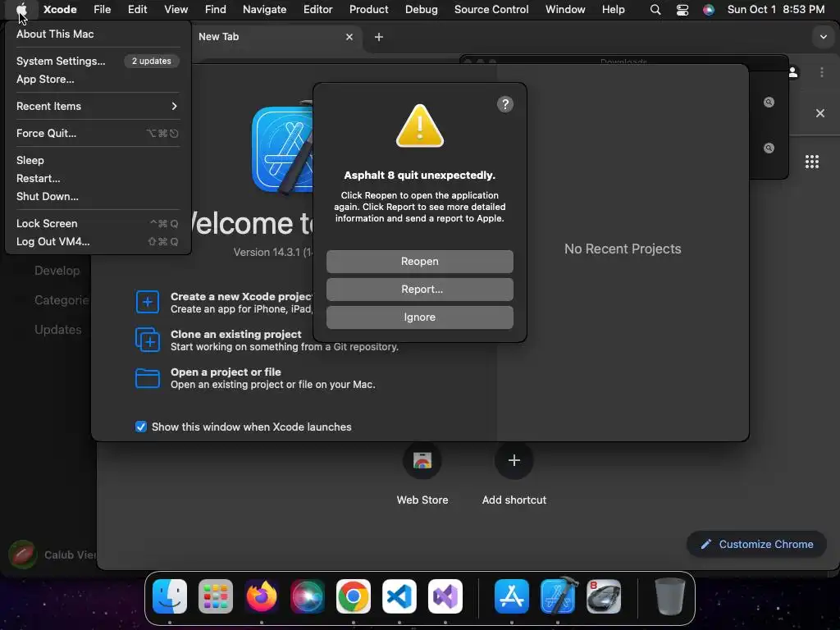Close the Chrome side panel with X

pos(819,113)
